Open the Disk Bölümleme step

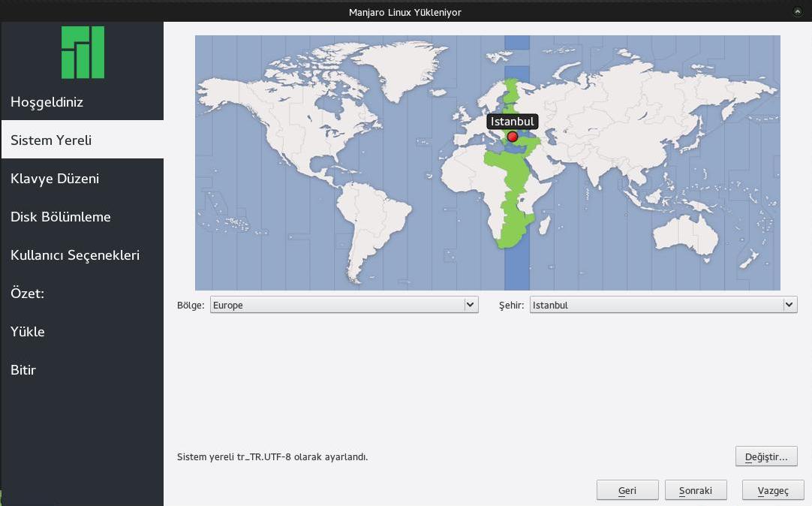click(83, 216)
